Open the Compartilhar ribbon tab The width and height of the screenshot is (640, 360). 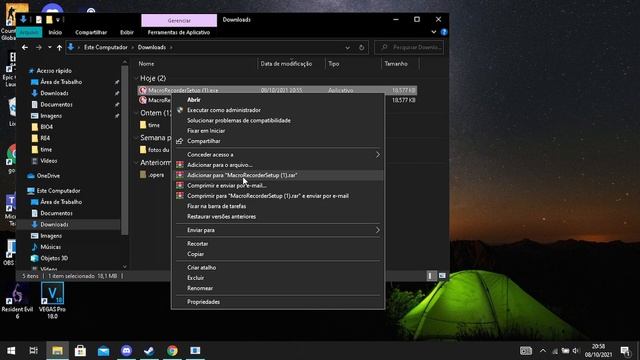coord(91,32)
